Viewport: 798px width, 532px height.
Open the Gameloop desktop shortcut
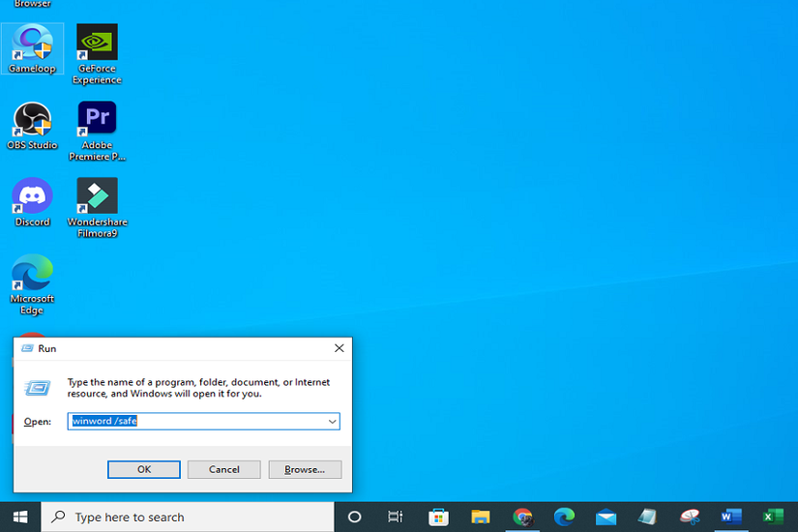coord(32,48)
